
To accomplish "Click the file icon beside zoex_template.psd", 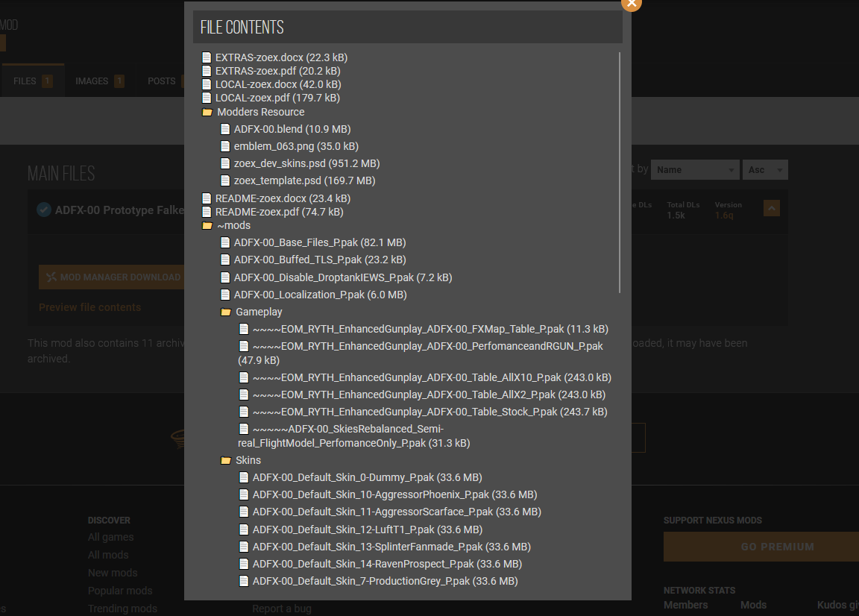I will pos(225,180).
